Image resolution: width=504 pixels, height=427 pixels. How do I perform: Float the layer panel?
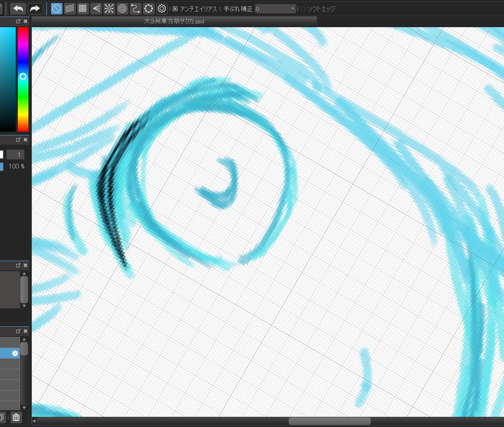coord(18,331)
